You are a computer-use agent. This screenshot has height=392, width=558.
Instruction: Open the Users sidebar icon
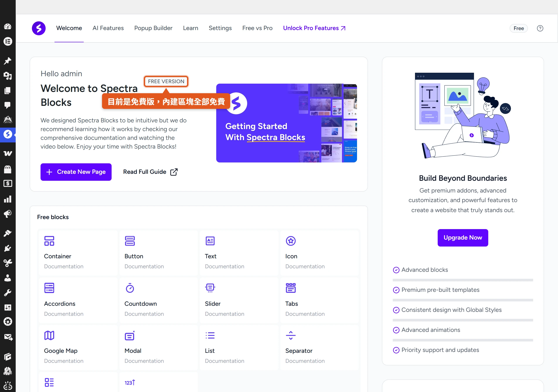click(x=8, y=278)
